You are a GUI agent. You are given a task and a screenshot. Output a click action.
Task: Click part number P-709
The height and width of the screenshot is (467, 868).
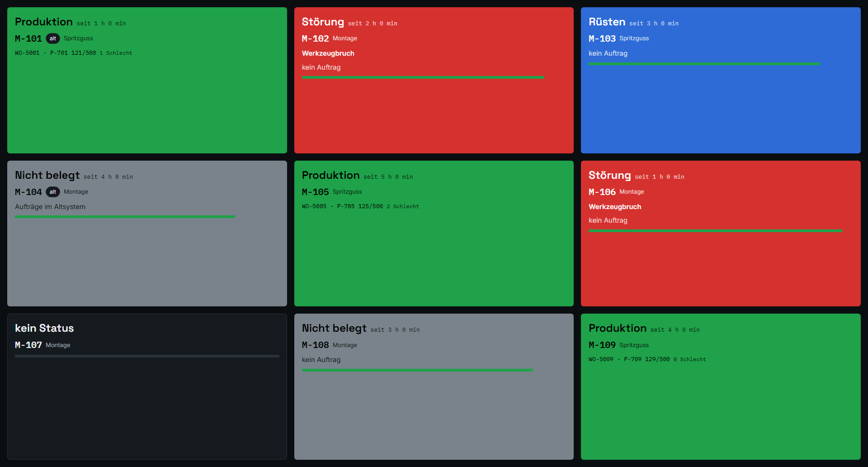point(632,359)
